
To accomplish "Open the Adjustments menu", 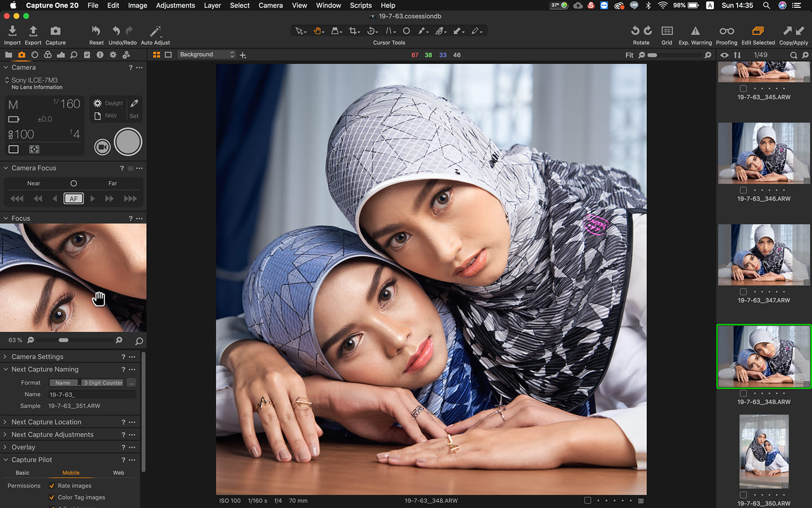I will click(175, 5).
